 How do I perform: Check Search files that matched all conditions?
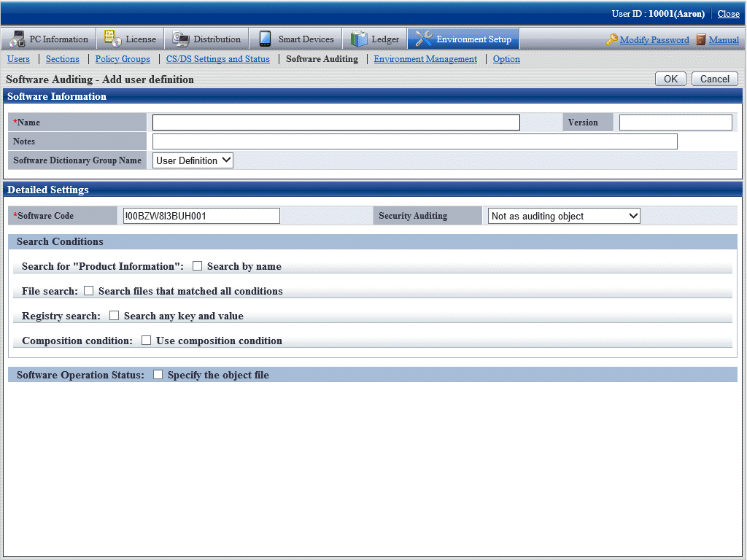[89, 291]
